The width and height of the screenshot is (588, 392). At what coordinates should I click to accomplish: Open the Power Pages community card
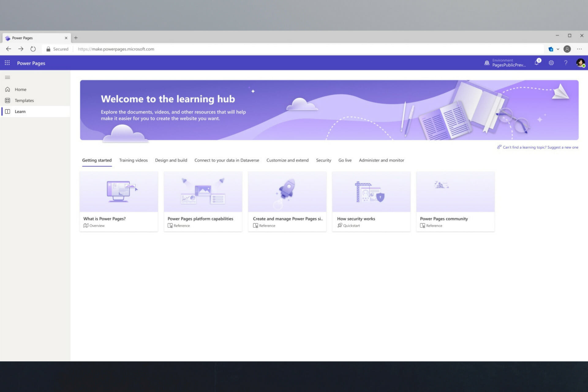point(455,202)
